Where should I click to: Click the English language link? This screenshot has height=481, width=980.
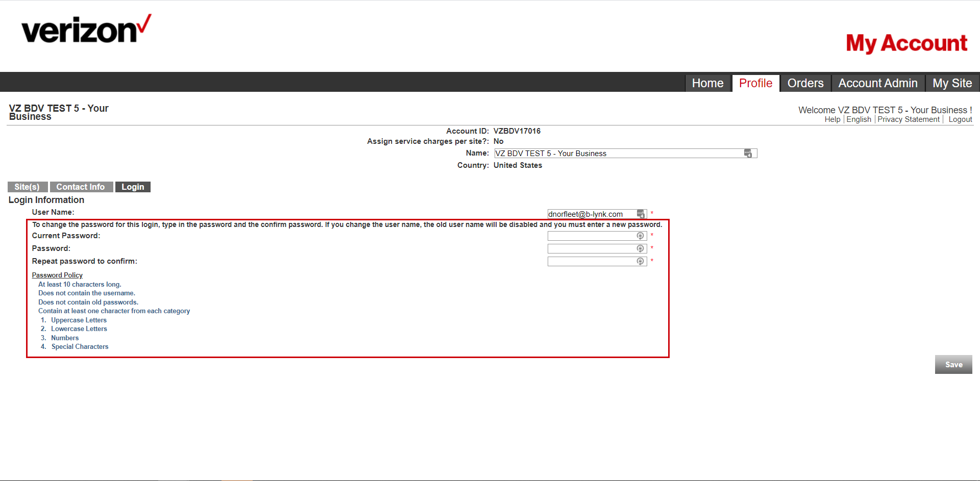(859, 119)
